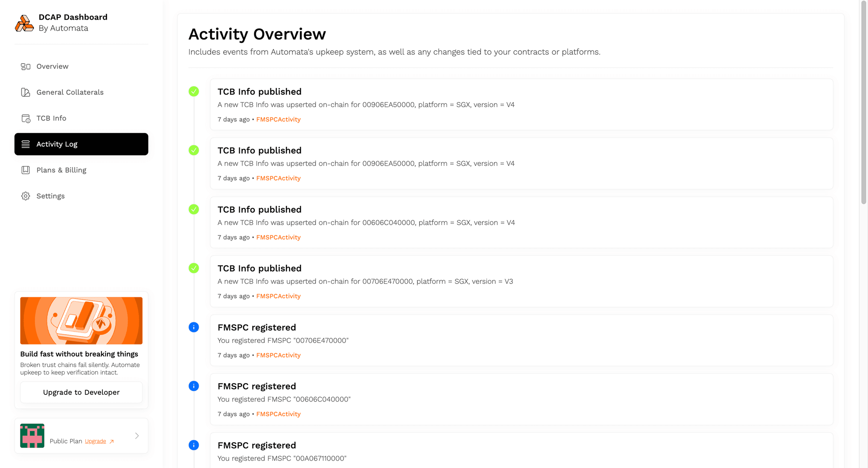
Task: Click blue info icon beside FMSPC "00706E470000"
Action: coord(194,327)
